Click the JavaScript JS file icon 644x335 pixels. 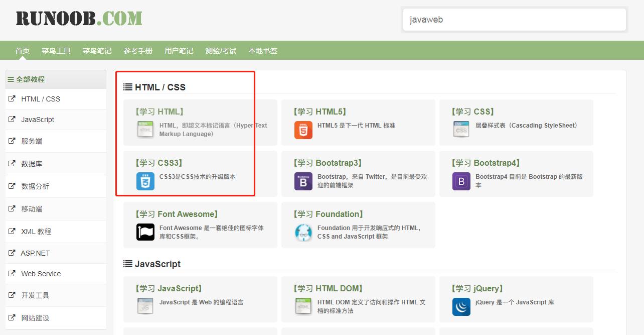(x=145, y=306)
